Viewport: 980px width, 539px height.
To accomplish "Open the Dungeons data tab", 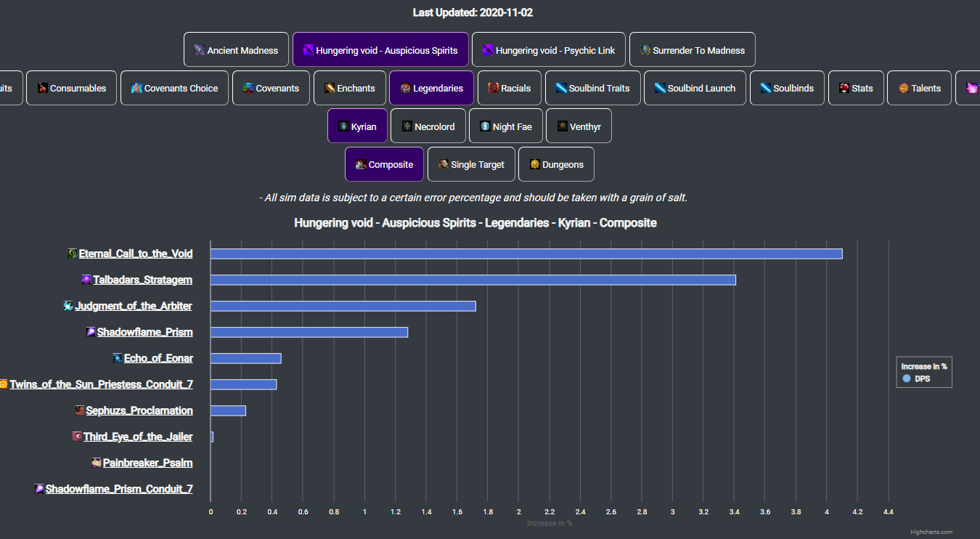I will [556, 164].
